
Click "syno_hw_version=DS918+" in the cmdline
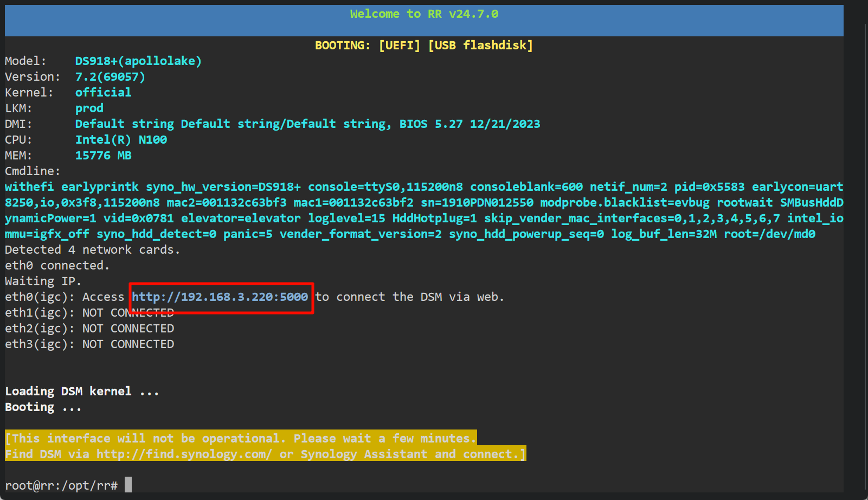(x=223, y=187)
